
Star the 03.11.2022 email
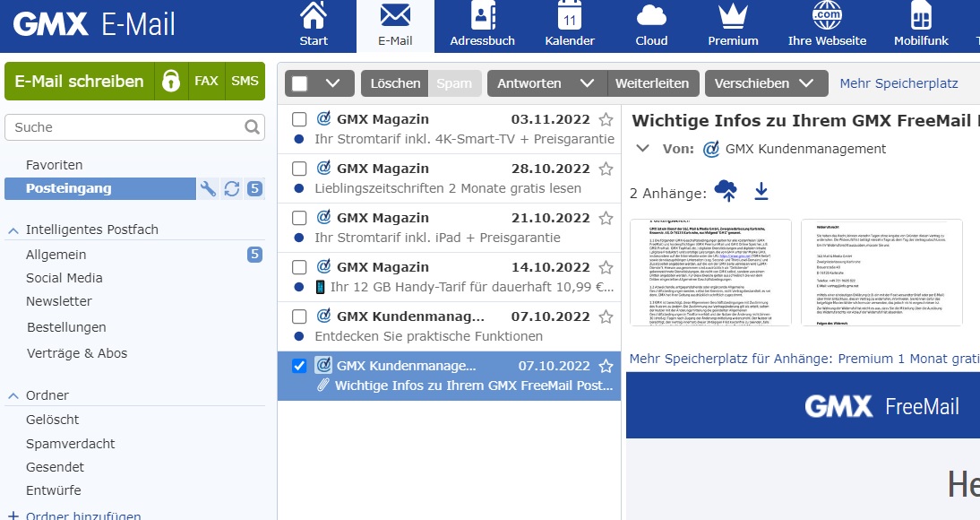[x=606, y=119]
